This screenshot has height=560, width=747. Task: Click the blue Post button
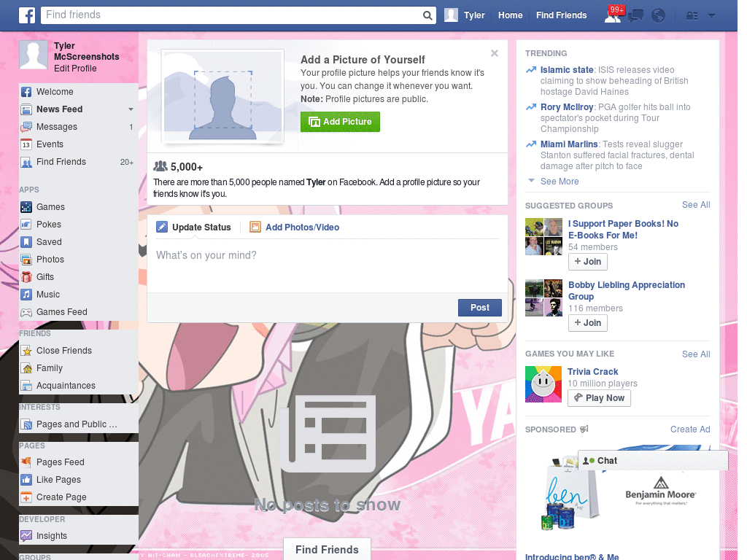pos(480,308)
